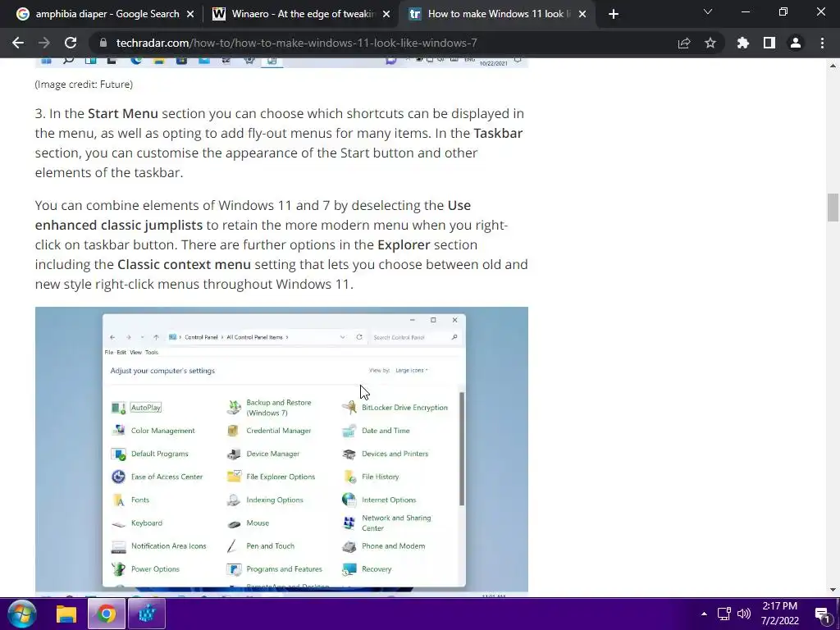Show hidden system tray icons
This screenshot has width=840, height=630.
[x=704, y=614]
